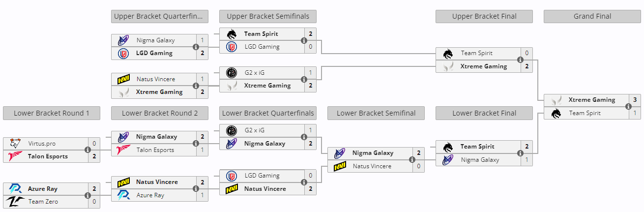This screenshot has width=644, height=212.
Task: Show match details for Azure Ray vs Team Zero
Action: 88,195
